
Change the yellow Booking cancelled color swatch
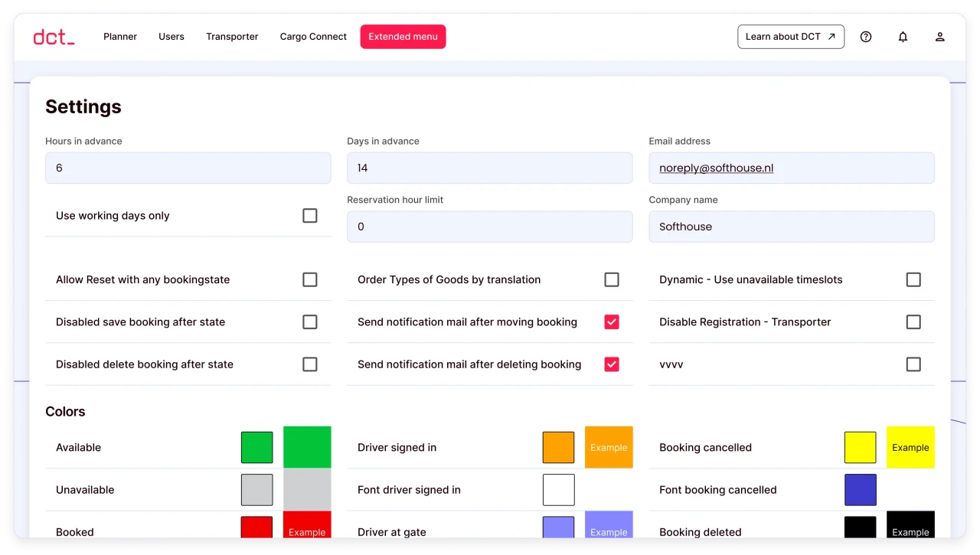[860, 448]
